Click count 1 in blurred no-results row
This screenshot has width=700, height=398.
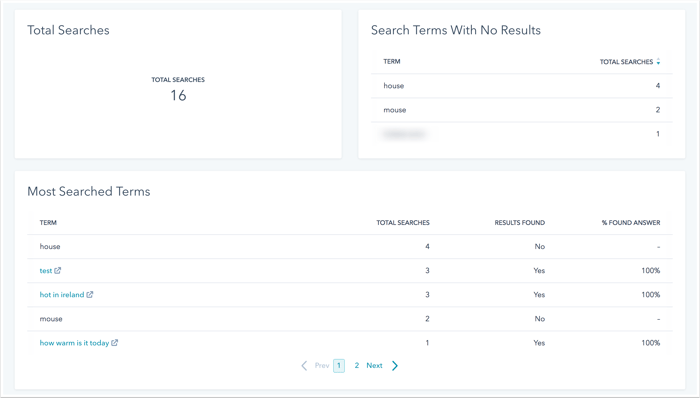point(658,133)
